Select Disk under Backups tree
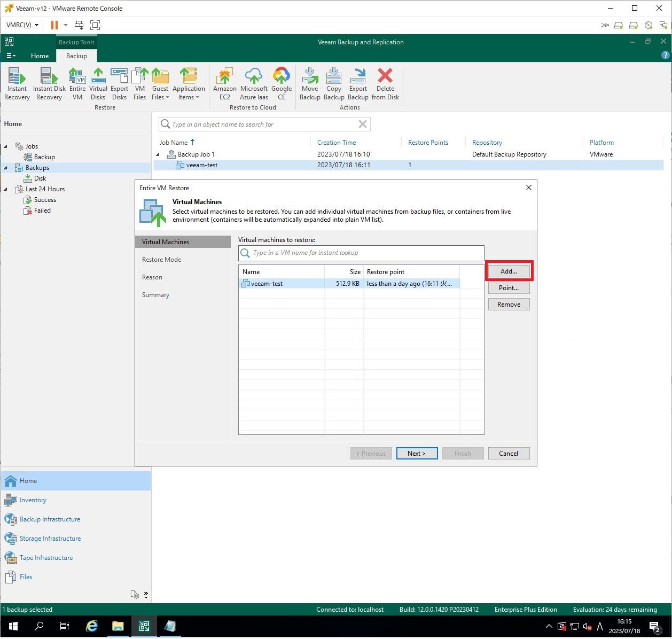This screenshot has width=672, height=639. (40, 178)
